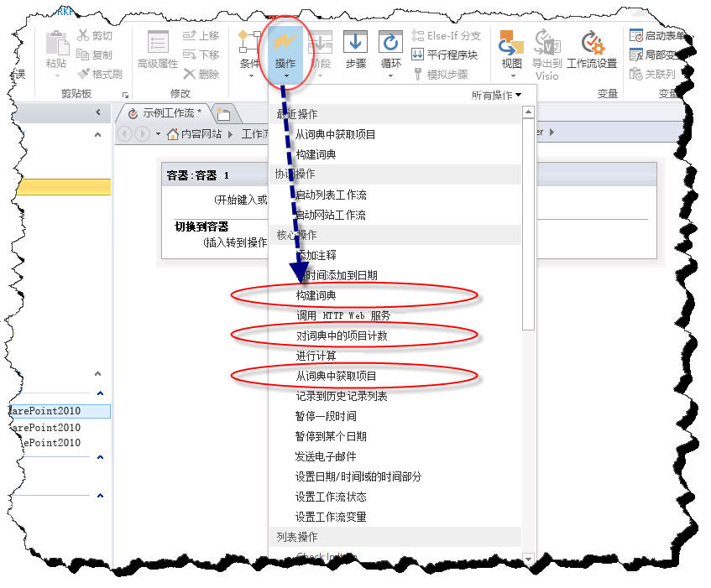This screenshot has height=588, width=711.
Task: Open the Action (操作) ribbon button
Action: click(285, 54)
